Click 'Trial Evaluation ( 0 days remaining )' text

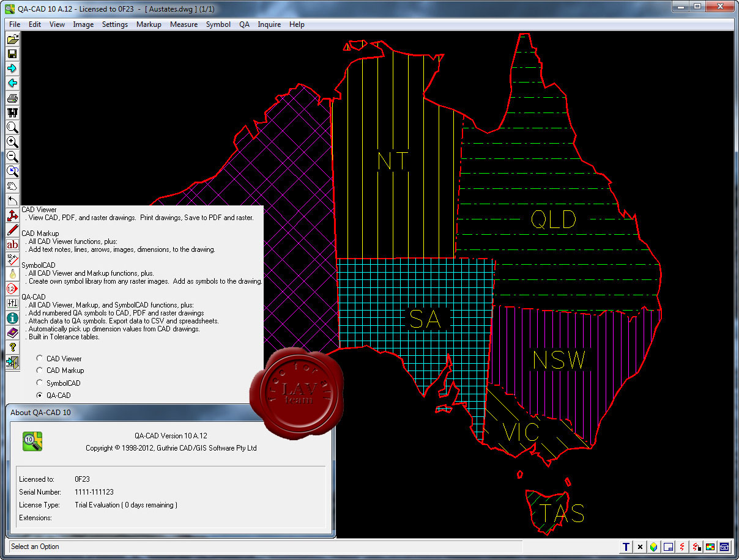[126, 505]
